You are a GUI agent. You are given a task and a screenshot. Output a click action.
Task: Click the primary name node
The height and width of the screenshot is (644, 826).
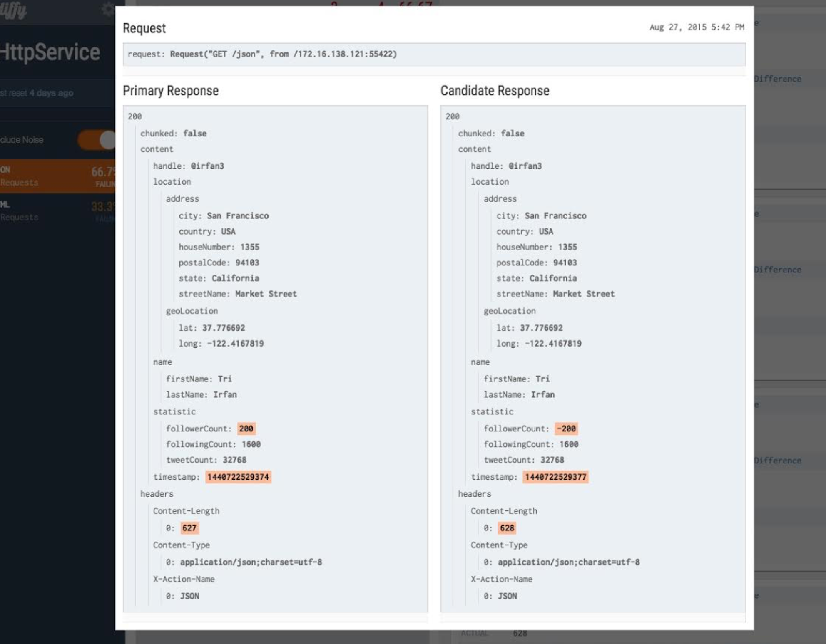point(162,362)
